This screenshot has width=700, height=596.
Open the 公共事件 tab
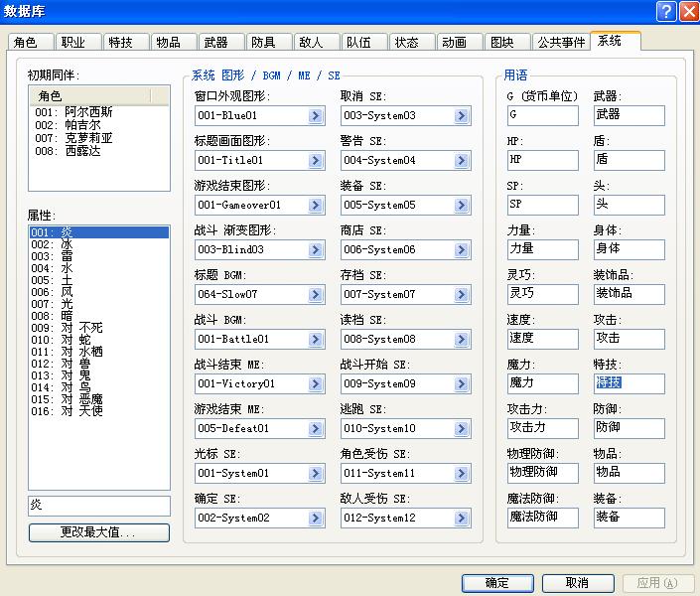pos(561,42)
